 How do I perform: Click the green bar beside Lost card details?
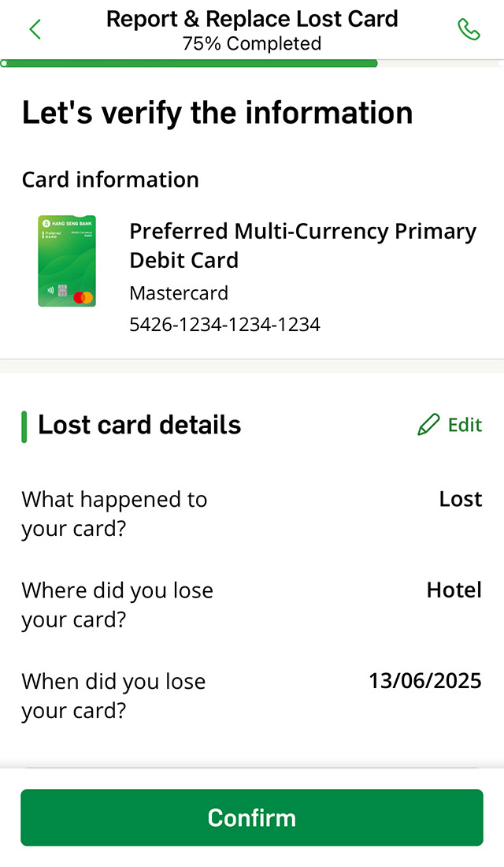pyautogui.click(x=24, y=426)
